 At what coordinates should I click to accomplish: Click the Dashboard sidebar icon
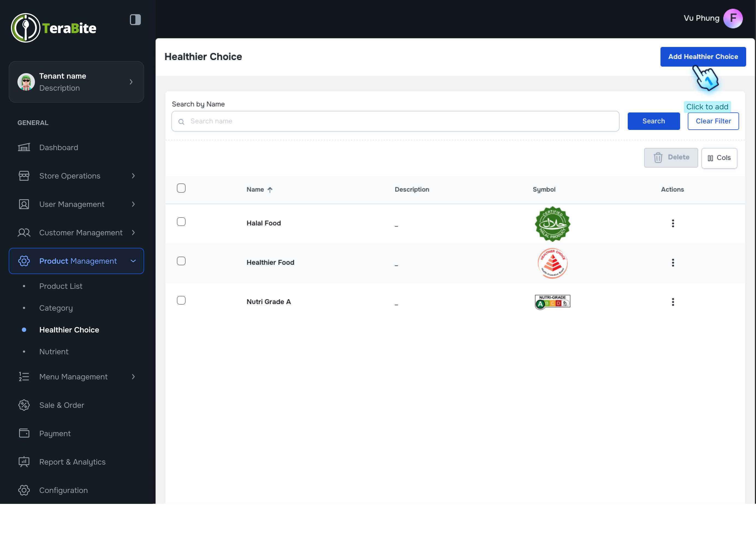click(x=24, y=148)
